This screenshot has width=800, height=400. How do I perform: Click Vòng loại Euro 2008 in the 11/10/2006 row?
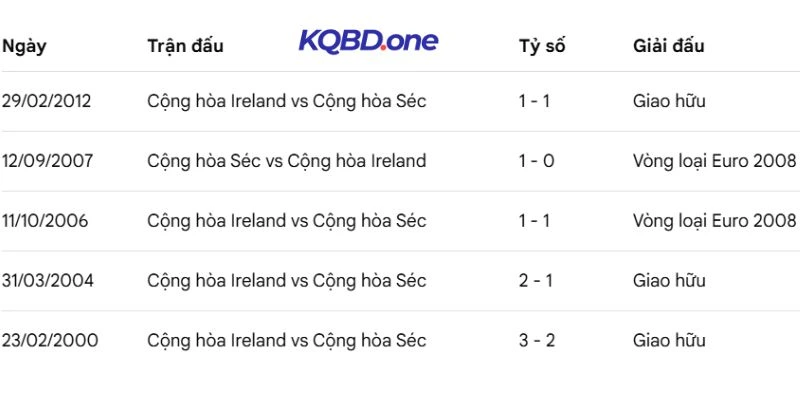click(x=714, y=221)
